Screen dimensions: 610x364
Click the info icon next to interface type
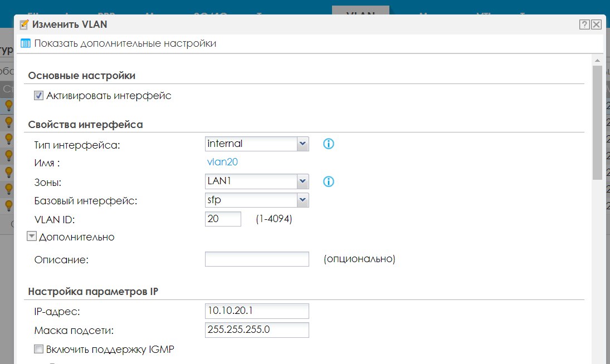pos(328,144)
